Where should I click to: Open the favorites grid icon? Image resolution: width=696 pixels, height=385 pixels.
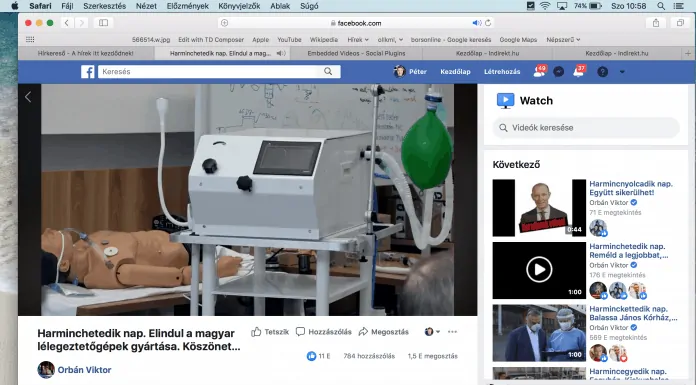tap(30, 40)
